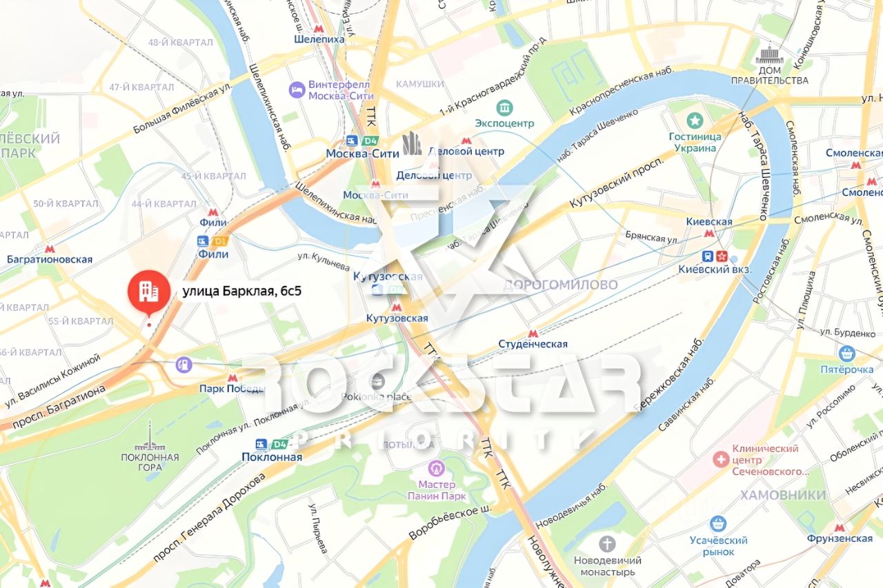The width and height of the screenshot is (883, 588).
Task: Open the Винтерфелл Москва-Сити hotel icon
Action: [297, 90]
